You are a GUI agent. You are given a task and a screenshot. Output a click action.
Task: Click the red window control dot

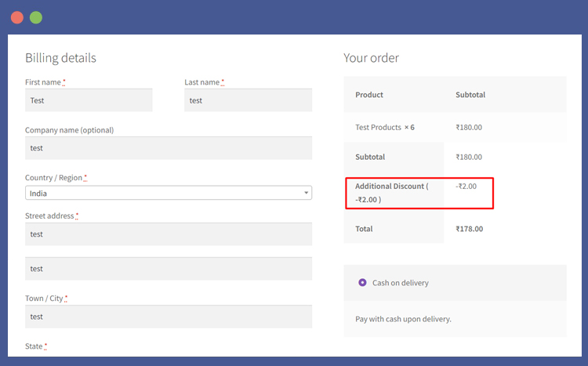pos(17,17)
